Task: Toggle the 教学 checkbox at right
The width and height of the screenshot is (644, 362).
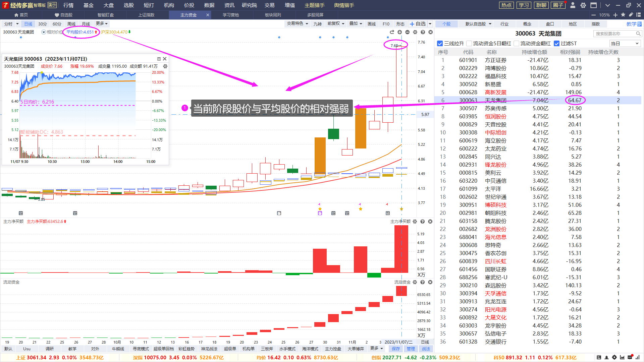Action: tap(639, 24)
